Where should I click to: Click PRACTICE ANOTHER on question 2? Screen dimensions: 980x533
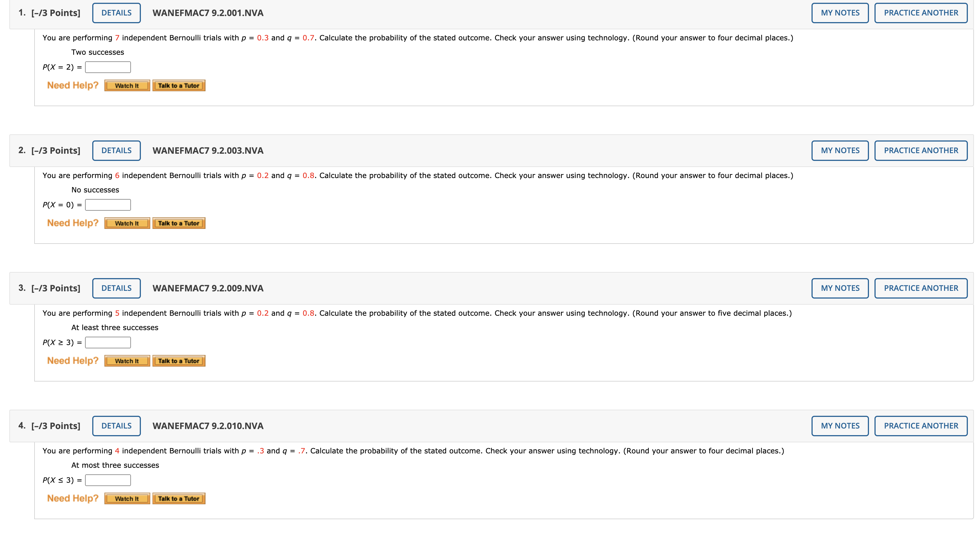921,150
